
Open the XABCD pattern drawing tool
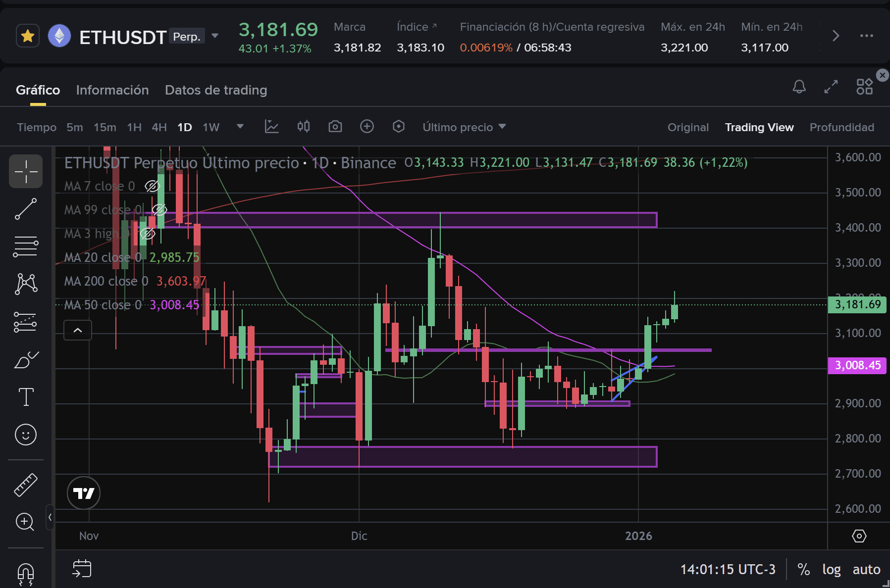coord(26,283)
